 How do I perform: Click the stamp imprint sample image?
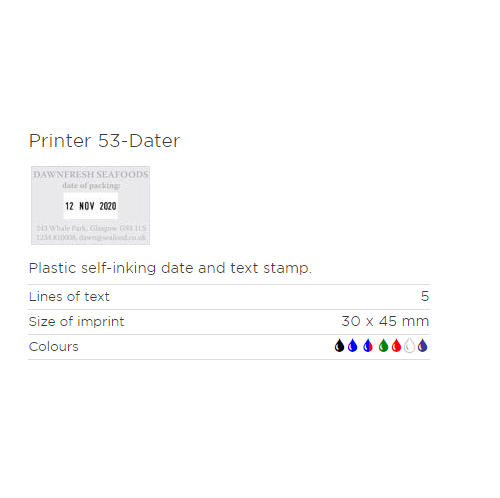point(90,205)
